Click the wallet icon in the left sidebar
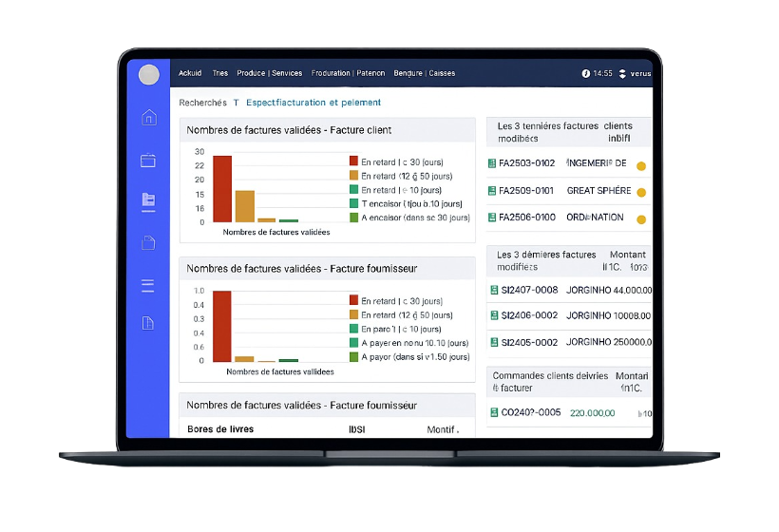Image resolution: width=779 pixels, height=532 pixels. pyautogui.click(x=148, y=161)
